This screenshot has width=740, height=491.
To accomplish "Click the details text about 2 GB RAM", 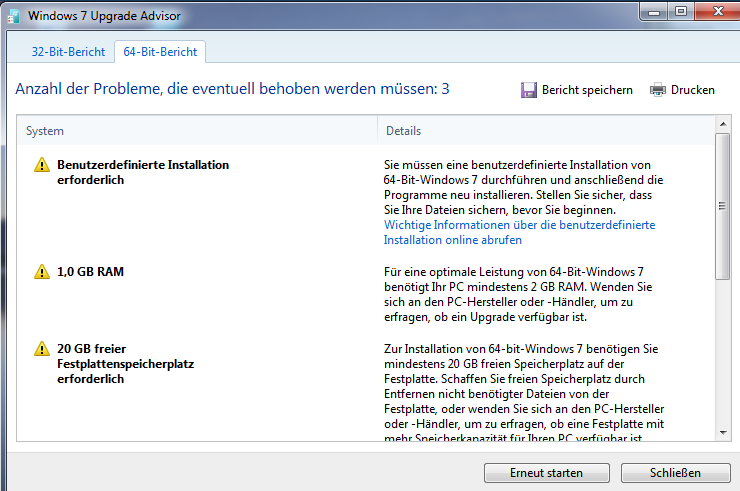I will [x=518, y=294].
